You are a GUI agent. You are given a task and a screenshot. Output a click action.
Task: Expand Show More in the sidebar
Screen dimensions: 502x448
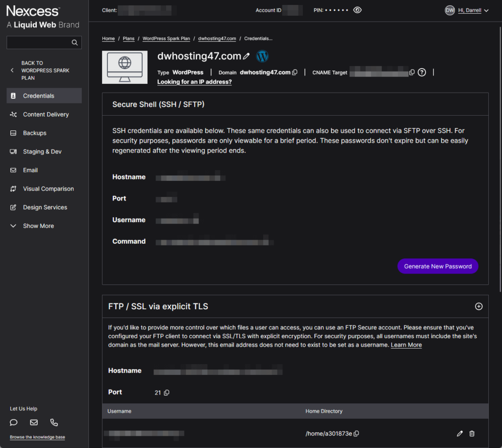(44, 225)
